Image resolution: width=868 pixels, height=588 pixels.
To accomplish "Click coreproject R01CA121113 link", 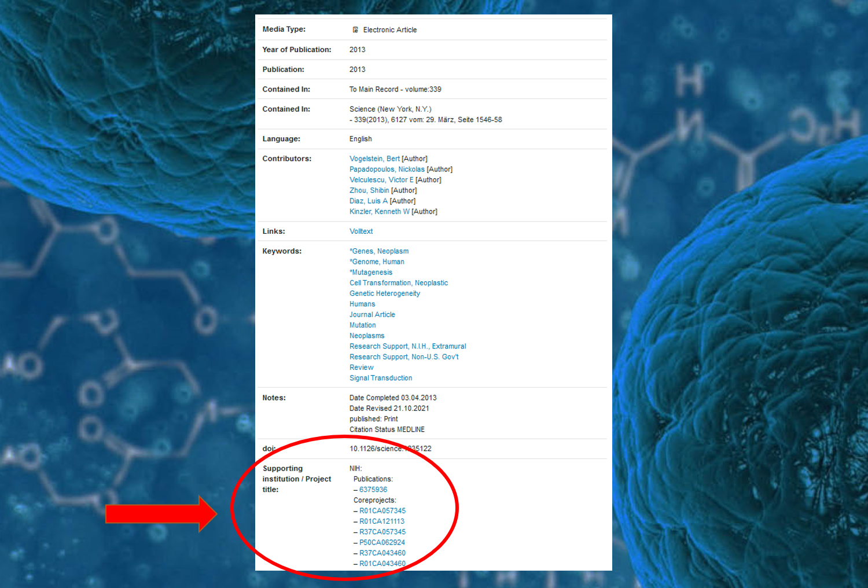I will (x=382, y=521).
